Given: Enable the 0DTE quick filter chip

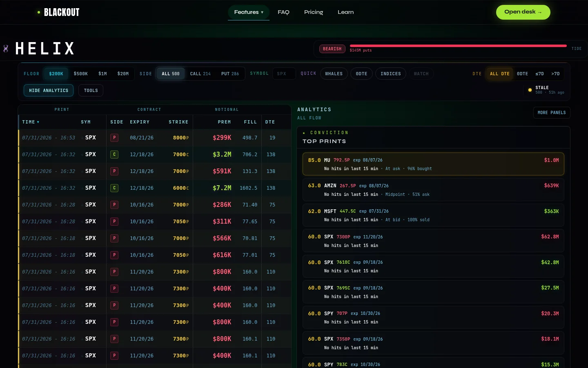Looking at the screenshot, I should (361, 74).
